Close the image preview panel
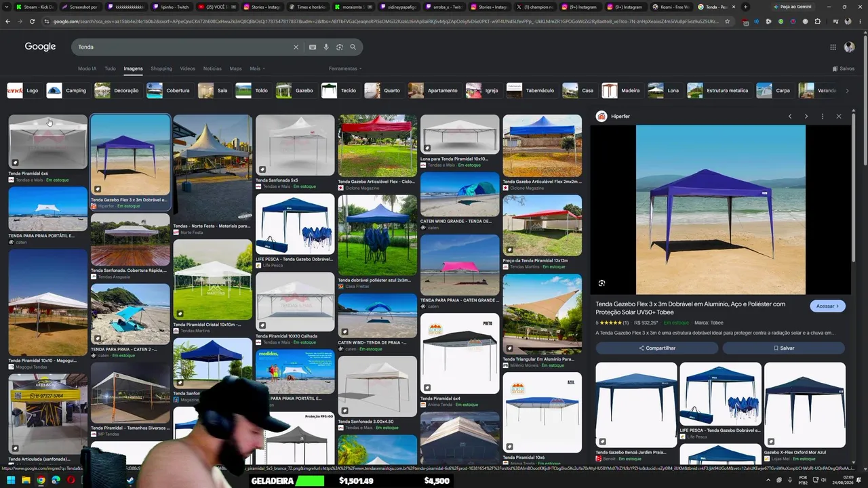The width and height of the screenshot is (868, 488). 839,116
